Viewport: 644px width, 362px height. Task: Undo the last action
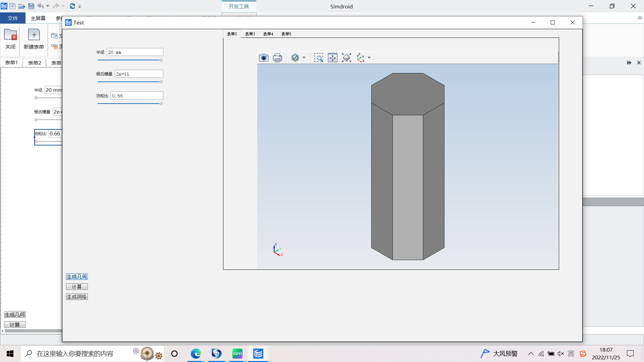tap(41, 6)
